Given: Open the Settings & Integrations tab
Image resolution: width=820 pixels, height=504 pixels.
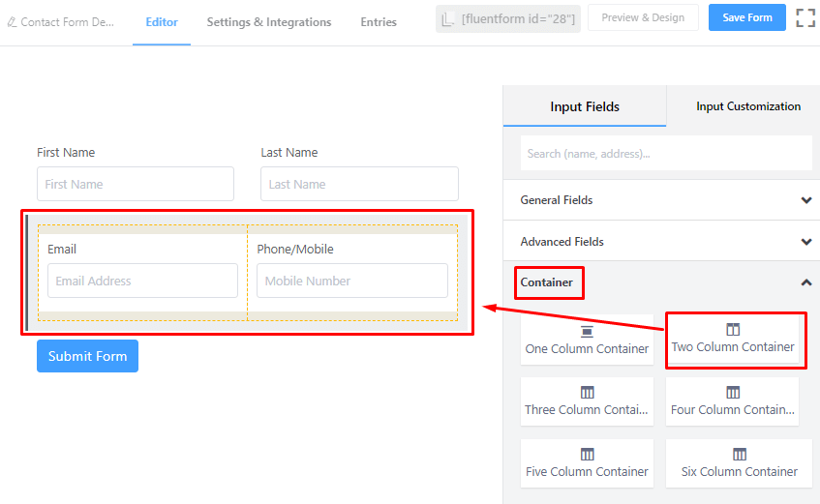Looking at the screenshot, I should pos(268,22).
